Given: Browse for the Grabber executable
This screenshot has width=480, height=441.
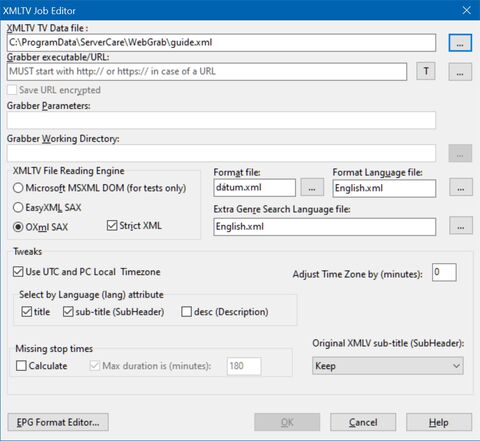Looking at the screenshot, I should point(460,72).
